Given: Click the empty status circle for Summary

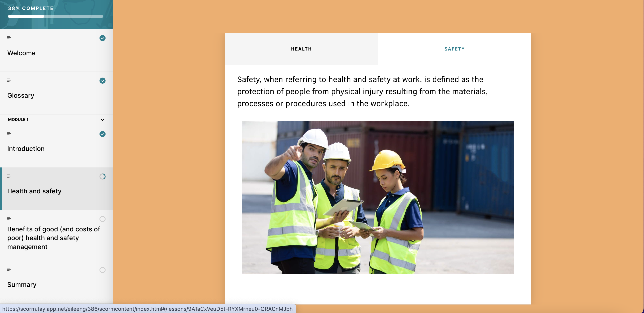Looking at the screenshot, I should [x=102, y=270].
